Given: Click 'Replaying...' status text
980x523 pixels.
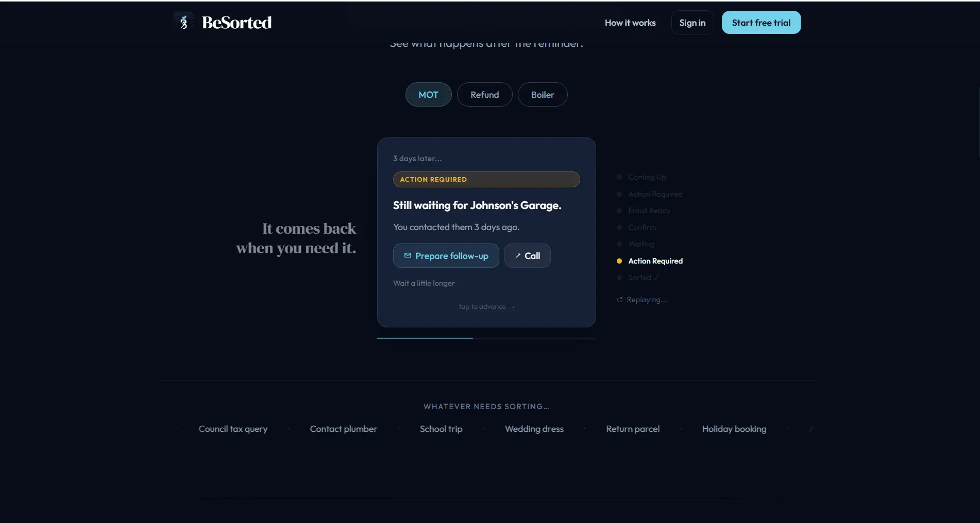Looking at the screenshot, I should (647, 300).
